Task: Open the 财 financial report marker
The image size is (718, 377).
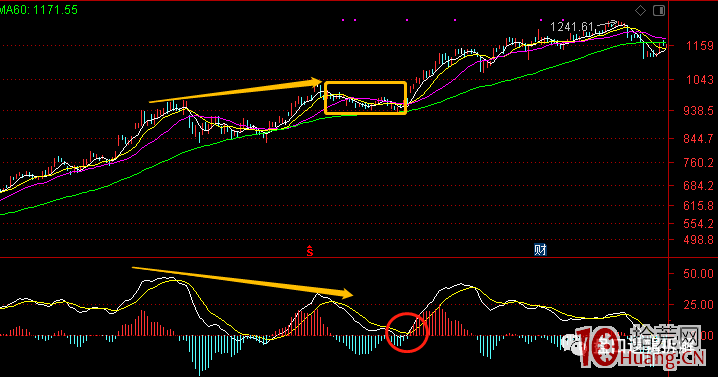Action: coord(540,250)
